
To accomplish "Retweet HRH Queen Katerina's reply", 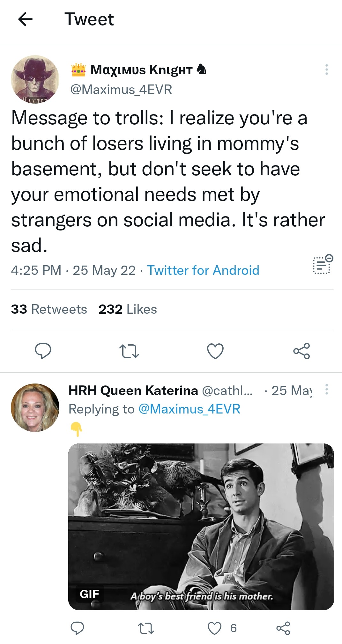I will coord(146,628).
